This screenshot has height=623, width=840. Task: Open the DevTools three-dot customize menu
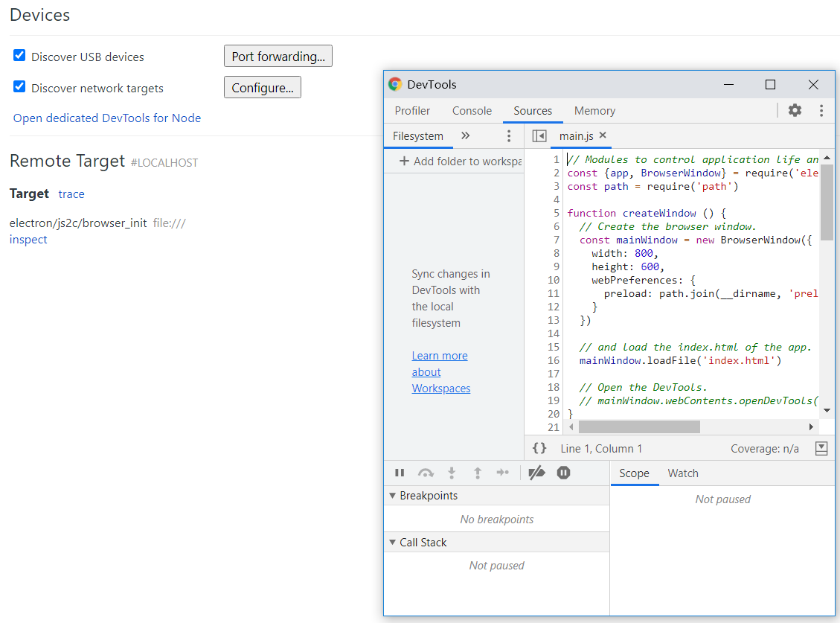coord(821,111)
